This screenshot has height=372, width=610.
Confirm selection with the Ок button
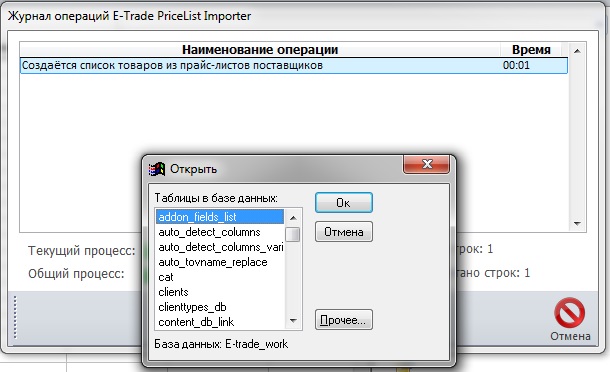[x=344, y=203]
